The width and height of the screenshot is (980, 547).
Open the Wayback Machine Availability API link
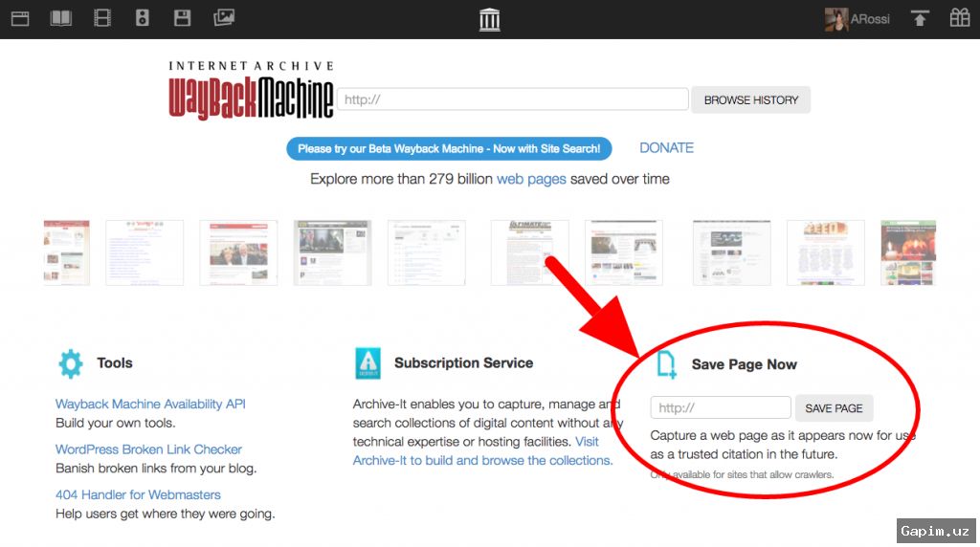[150, 404]
